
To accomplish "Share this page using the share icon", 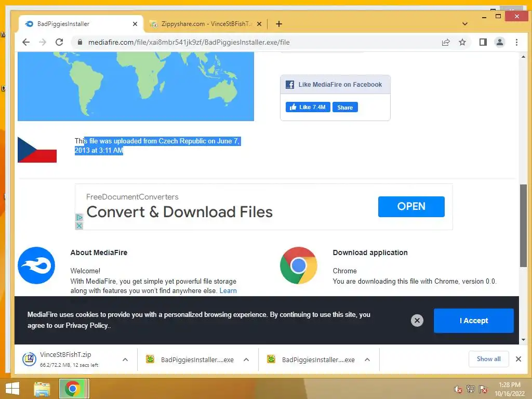I will tap(445, 42).
